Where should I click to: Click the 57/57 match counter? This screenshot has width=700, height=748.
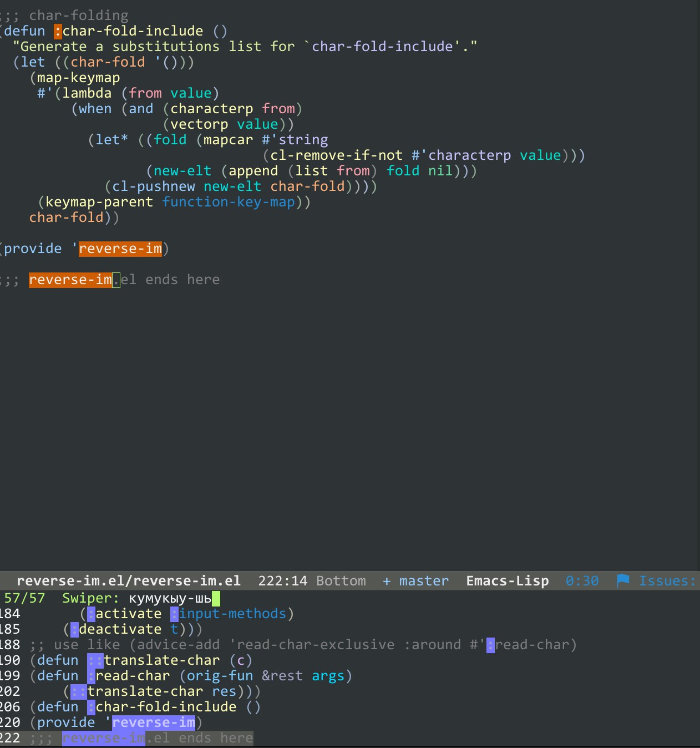point(24,598)
